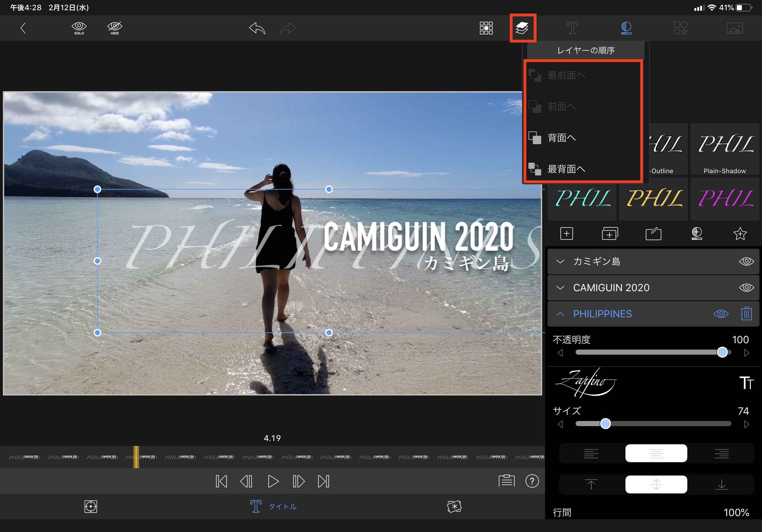
Task: Click the 不透明度 opacity slider handle
Action: [x=722, y=352]
